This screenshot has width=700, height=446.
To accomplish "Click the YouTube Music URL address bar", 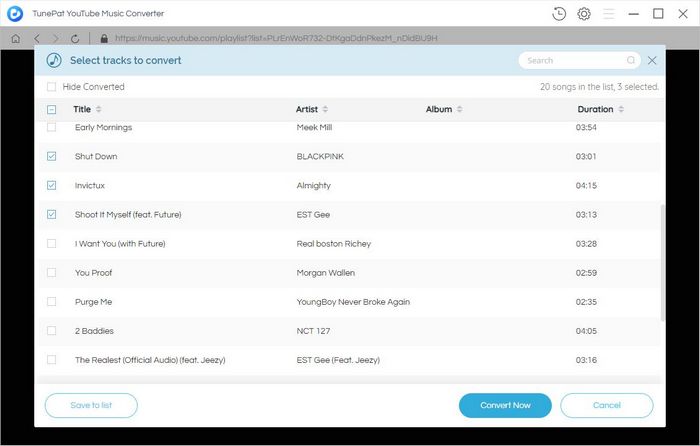I will tap(276, 38).
